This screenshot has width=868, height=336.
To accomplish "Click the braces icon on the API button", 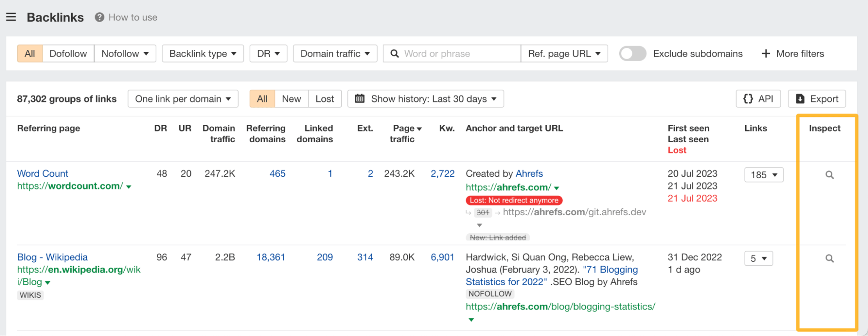I will (x=748, y=99).
